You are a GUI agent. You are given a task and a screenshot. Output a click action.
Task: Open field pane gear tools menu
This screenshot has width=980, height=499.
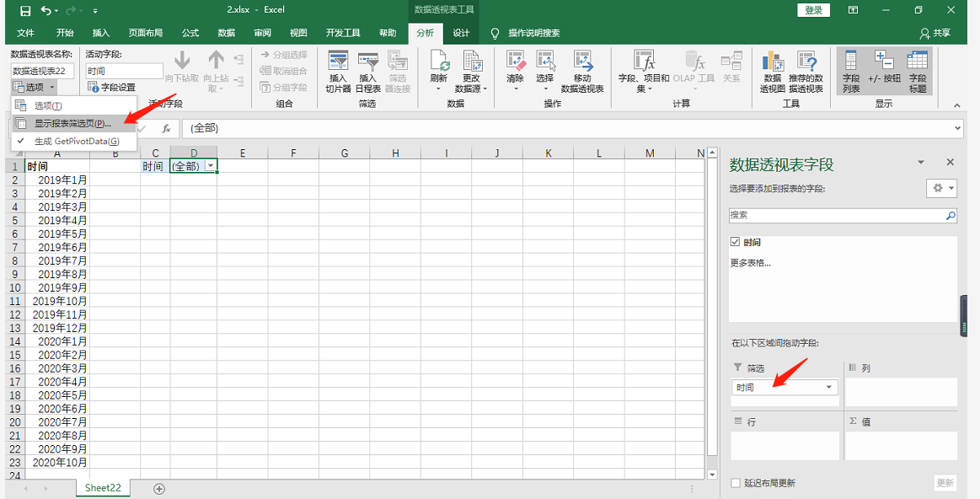[942, 188]
